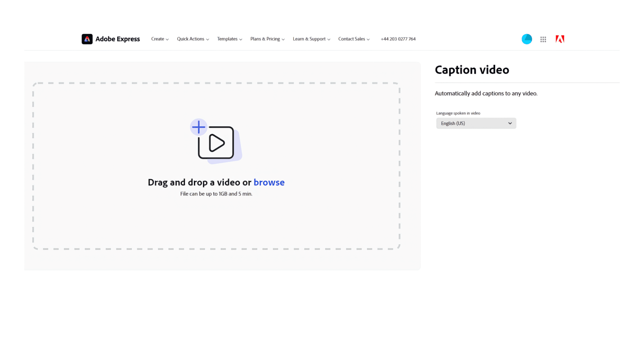Click the Adobe Express logo icon
Image resolution: width=644 pixels, height=362 pixels.
point(87,39)
